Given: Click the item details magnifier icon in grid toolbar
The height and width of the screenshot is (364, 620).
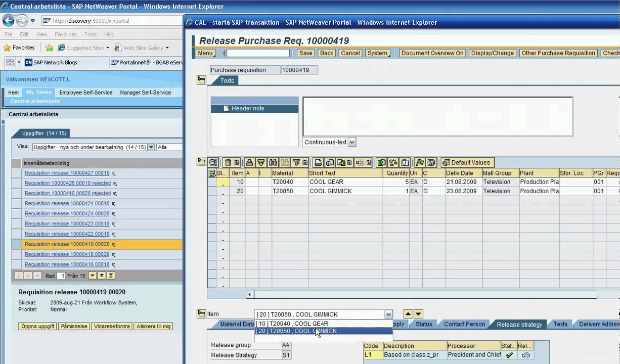Looking at the screenshot, I should pyautogui.click(x=213, y=162).
